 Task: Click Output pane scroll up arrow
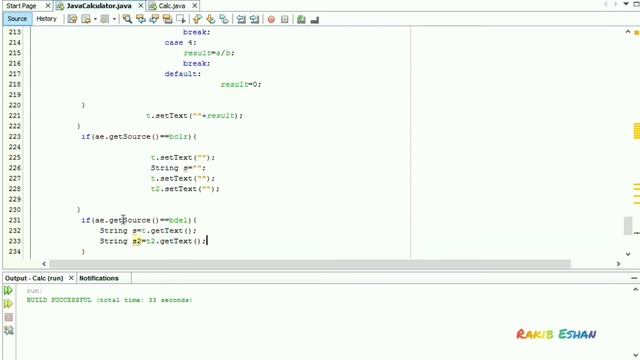pos(636,289)
